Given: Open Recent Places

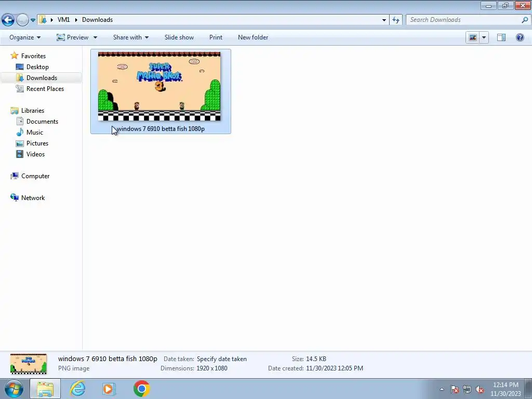Looking at the screenshot, I should (45, 88).
